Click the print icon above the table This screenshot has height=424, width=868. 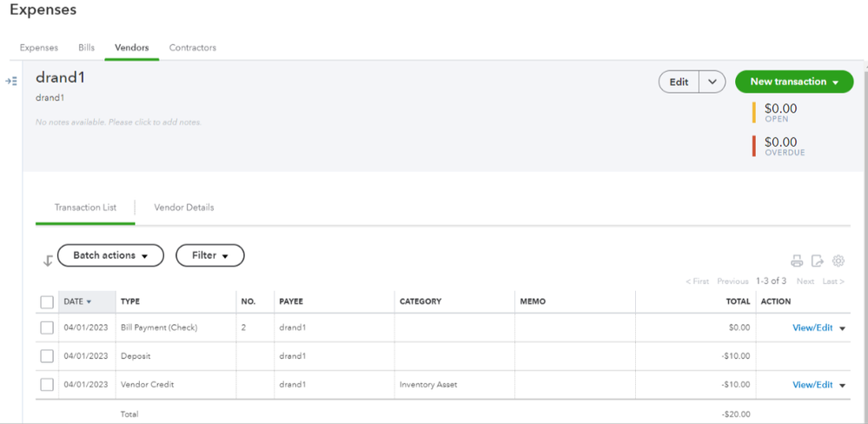coord(797,261)
